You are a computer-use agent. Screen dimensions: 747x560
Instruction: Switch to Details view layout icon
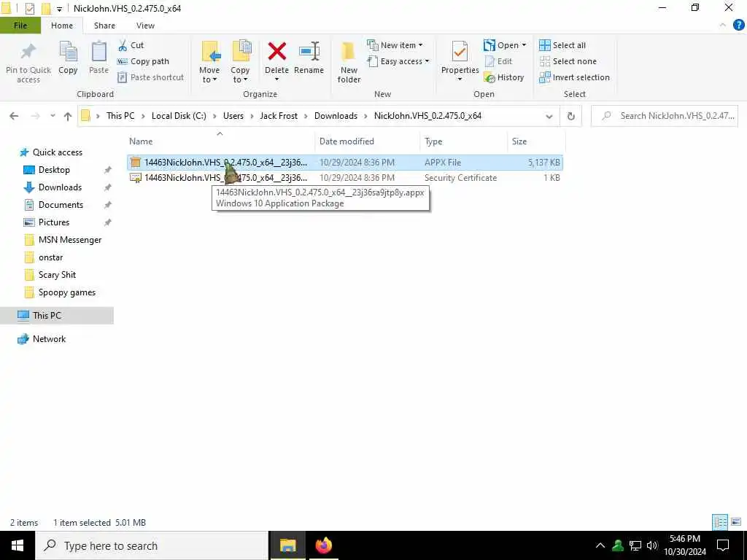coord(720,522)
